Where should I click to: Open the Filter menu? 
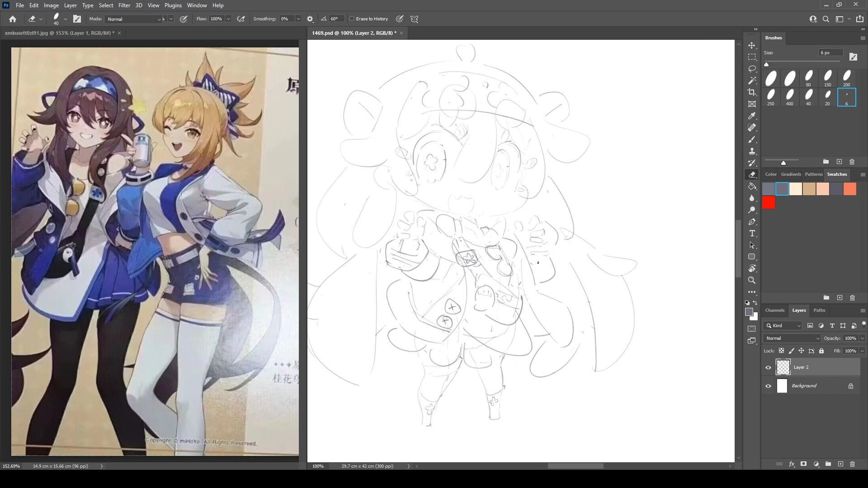pos(124,5)
